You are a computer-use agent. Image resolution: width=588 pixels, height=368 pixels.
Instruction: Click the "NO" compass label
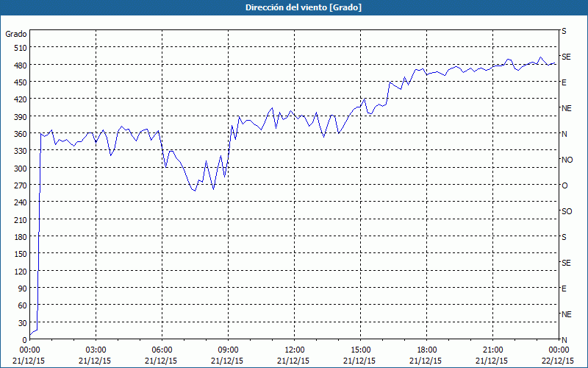pos(567,160)
